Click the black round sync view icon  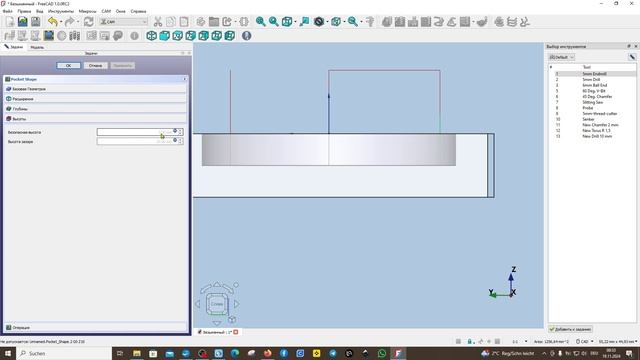coord(319,22)
